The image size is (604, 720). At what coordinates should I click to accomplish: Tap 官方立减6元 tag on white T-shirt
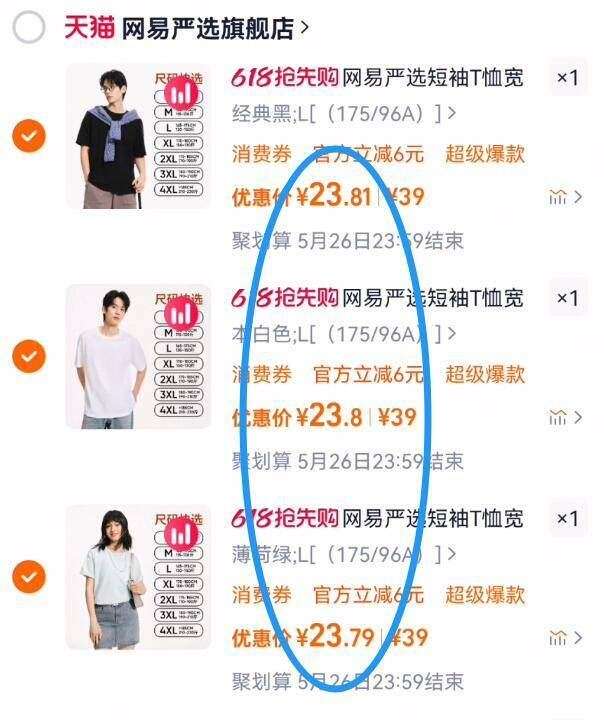pos(368,374)
